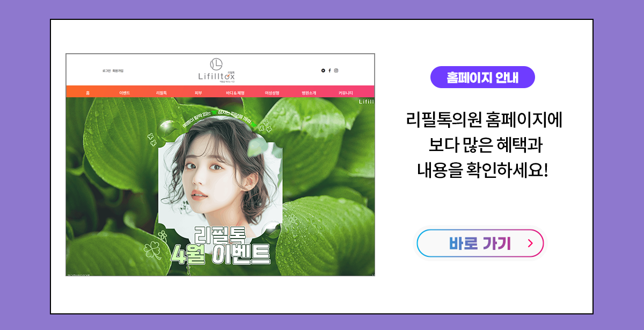
Task: Click the 회원가입 link
Action: click(118, 70)
